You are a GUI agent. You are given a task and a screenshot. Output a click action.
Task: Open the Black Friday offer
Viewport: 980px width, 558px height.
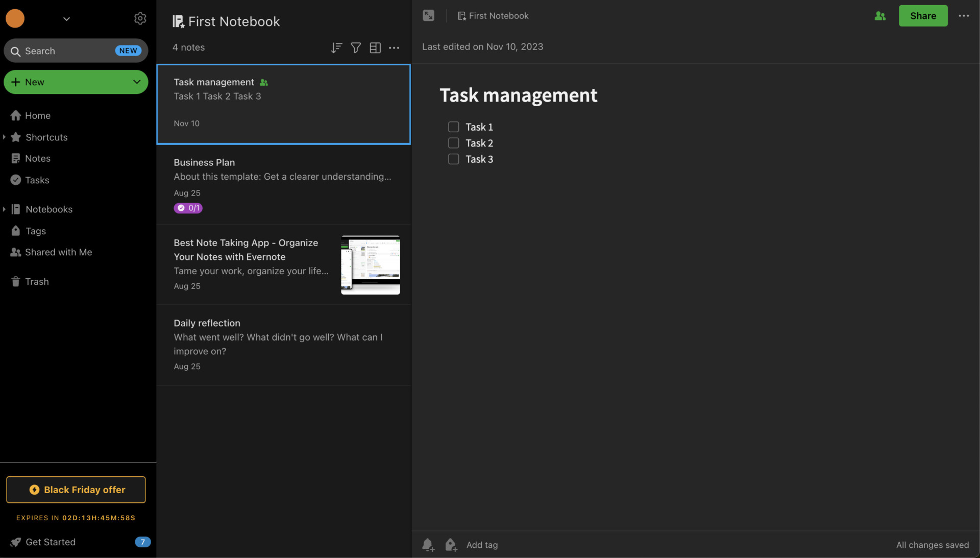pyautogui.click(x=76, y=489)
